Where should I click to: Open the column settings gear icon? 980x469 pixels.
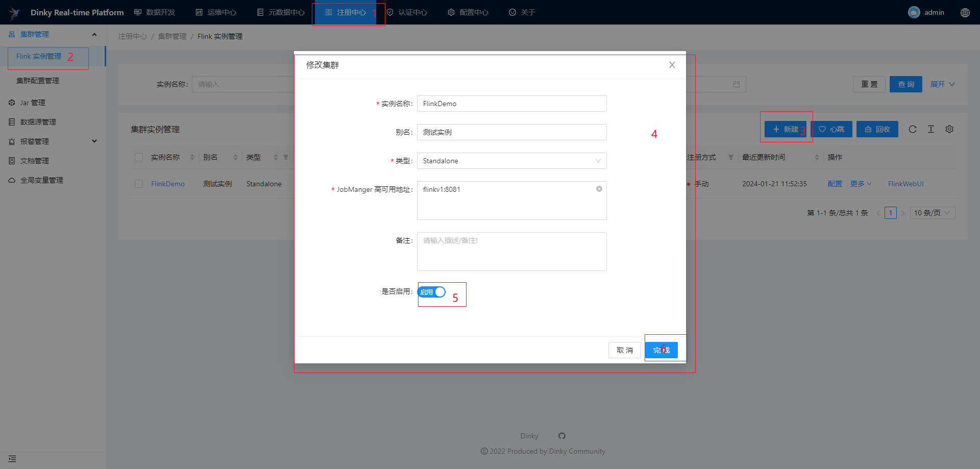point(949,129)
